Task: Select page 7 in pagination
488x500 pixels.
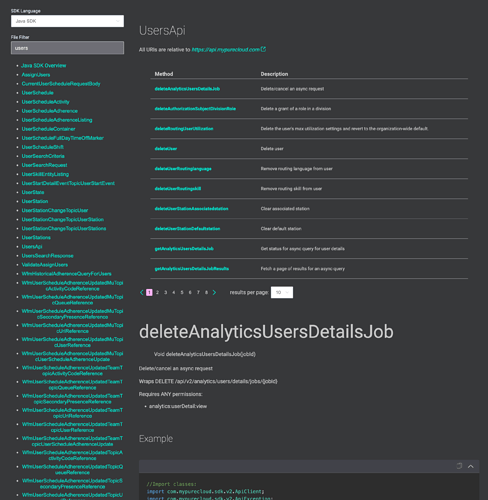Action: click(198, 292)
